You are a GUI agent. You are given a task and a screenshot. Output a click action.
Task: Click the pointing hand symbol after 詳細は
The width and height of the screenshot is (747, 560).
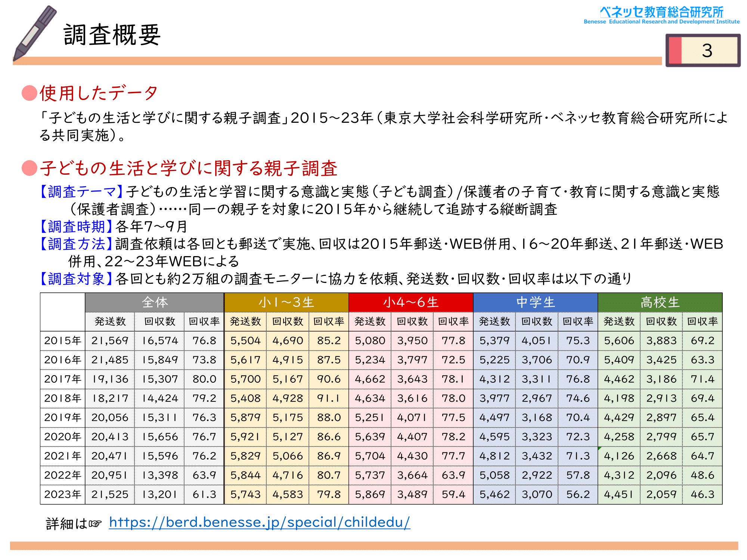(x=96, y=524)
